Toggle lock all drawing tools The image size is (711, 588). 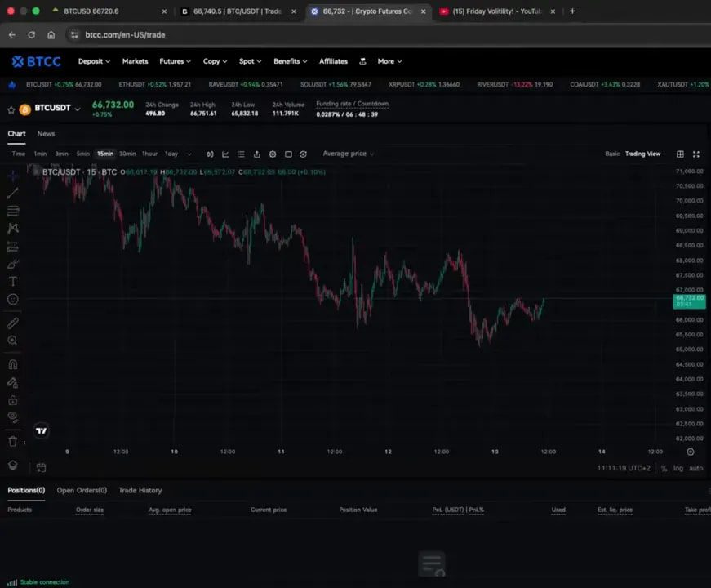point(13,400)
